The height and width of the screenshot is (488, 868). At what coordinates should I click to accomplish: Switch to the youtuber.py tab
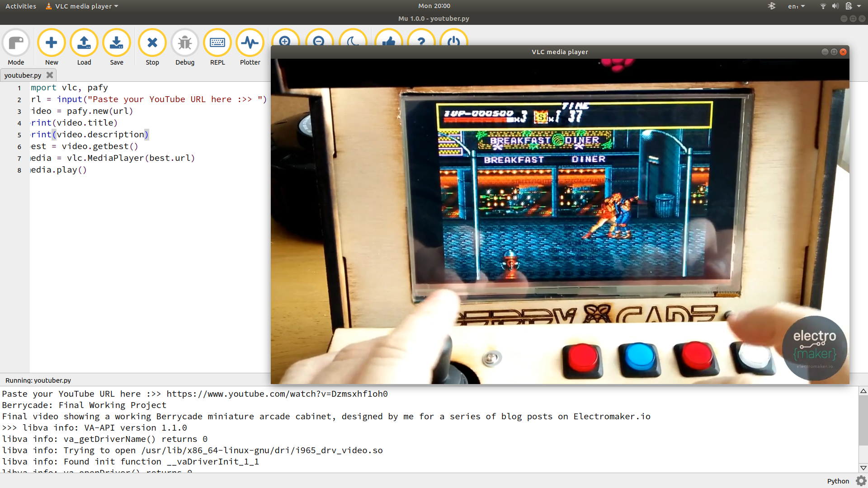pyautogui.click(x=23, y=75)
